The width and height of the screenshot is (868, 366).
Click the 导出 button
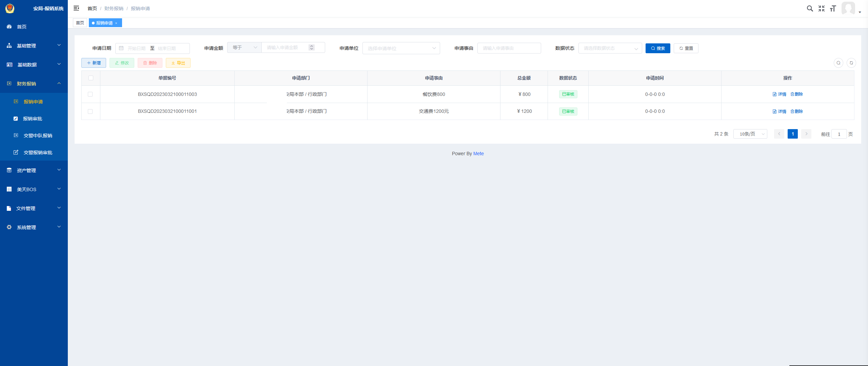click(178, 63)
